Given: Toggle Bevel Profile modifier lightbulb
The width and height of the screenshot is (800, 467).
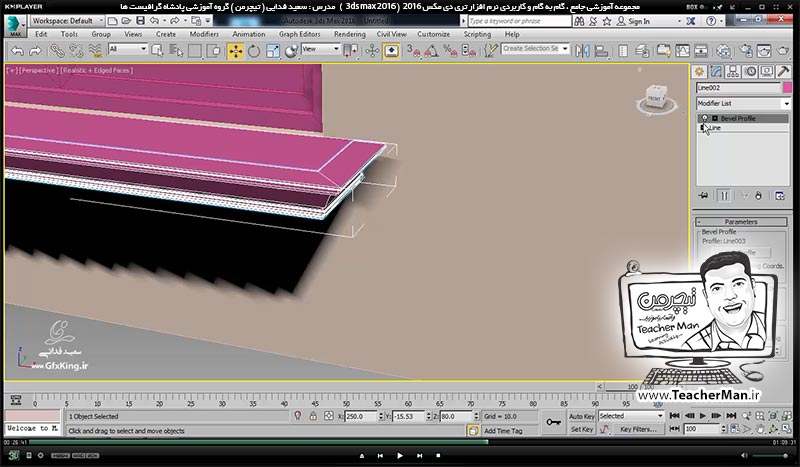Looking at the screenshot, I should (x=705, y=118).
